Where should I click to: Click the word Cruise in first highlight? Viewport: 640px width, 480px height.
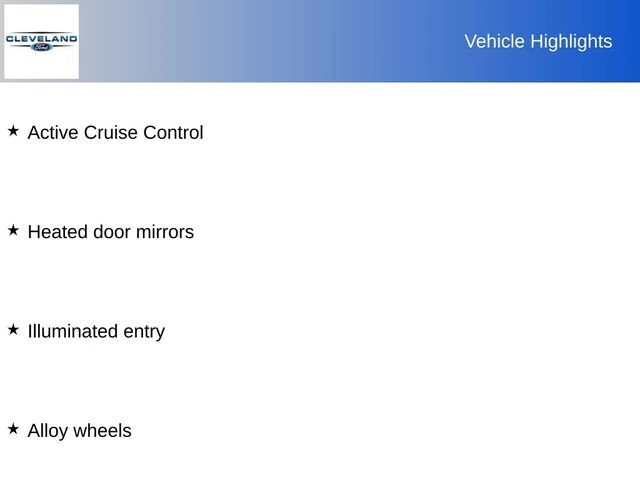(x=111, y=132)
